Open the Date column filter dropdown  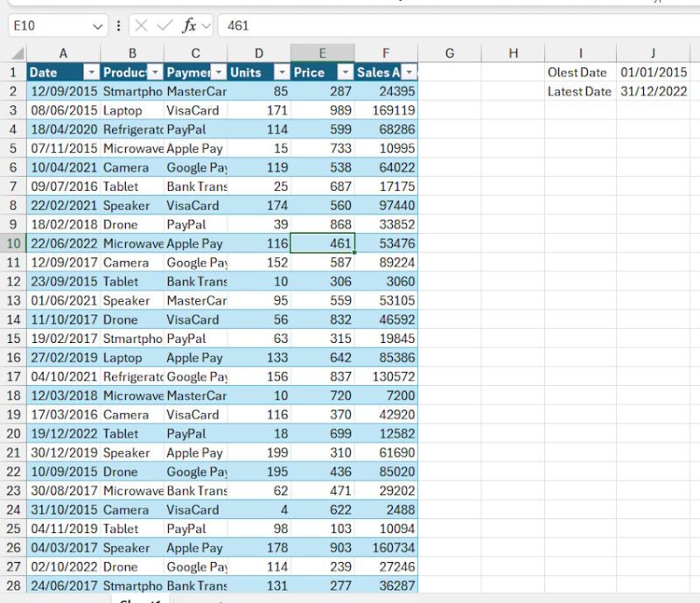pos(93,72)
